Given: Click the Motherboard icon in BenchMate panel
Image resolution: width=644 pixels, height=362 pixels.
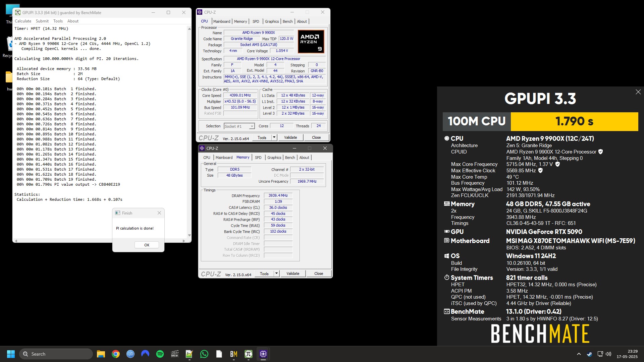Looking at the screenshot, I should click(x=447, y=240).
